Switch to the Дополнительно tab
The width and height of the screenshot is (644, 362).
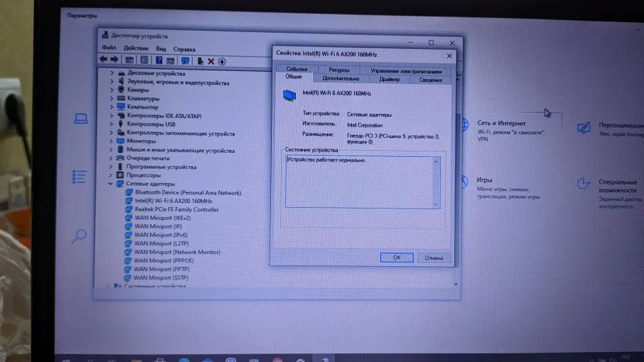point(341,78)
